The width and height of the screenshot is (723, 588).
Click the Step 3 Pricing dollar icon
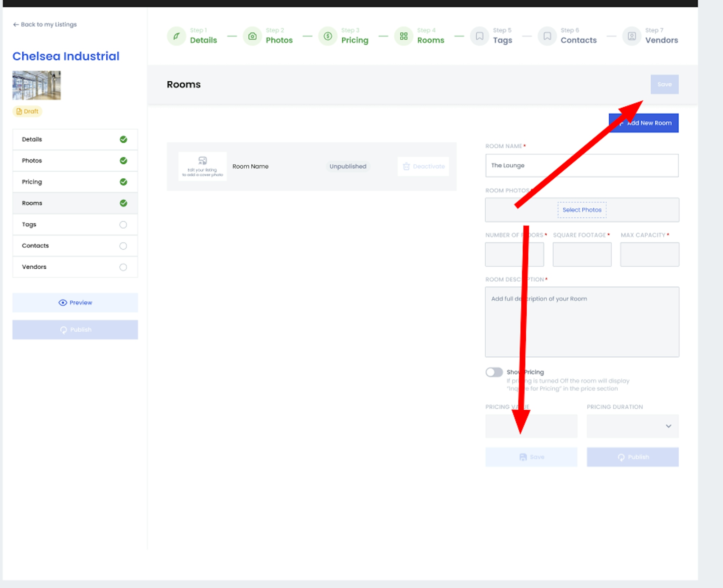pos(328,36)
